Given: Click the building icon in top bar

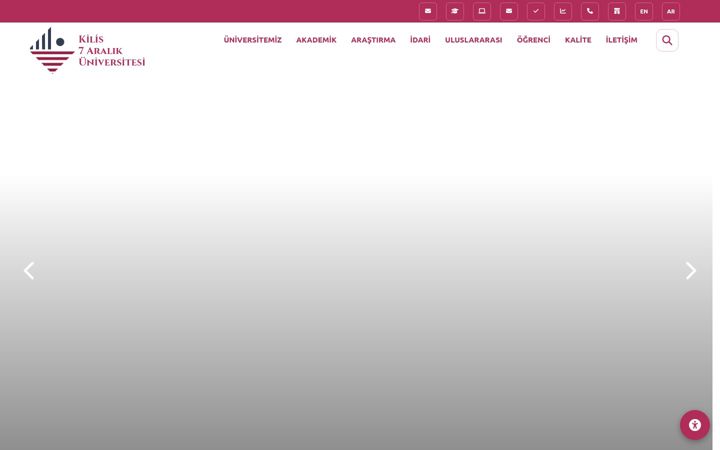Looking at the screenshot, I should pos(617,11).
